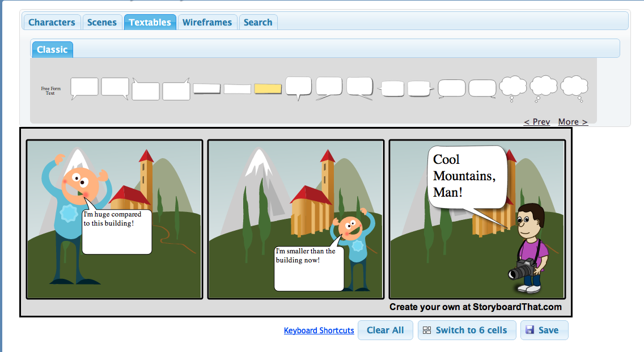Open the Keyboard Shortcuts link
The height and width of the screenshot is (352, 644).
(319, 330)
